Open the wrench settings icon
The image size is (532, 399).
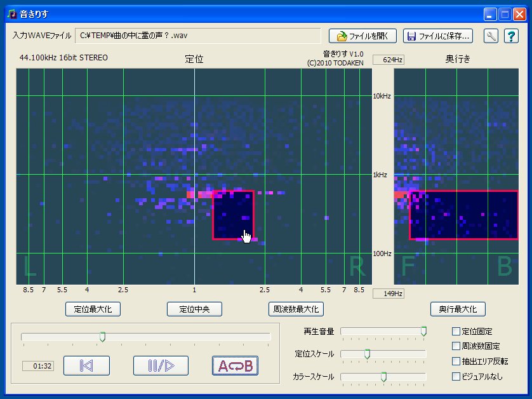491,36
